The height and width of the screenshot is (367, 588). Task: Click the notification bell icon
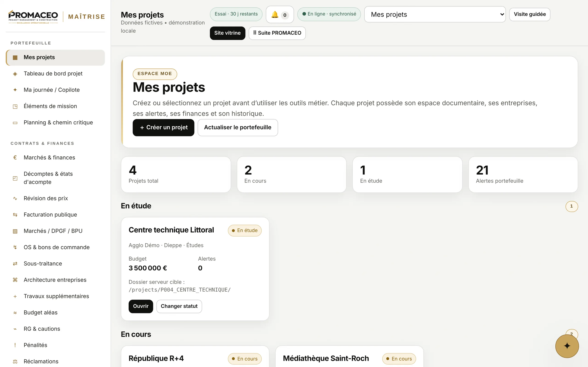tap(274, 14)
